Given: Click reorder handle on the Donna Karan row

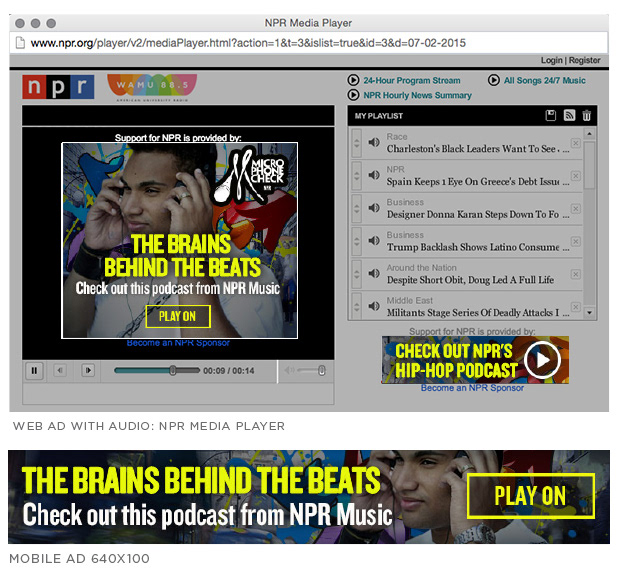Looking at the screenshot, I should 356,209.
